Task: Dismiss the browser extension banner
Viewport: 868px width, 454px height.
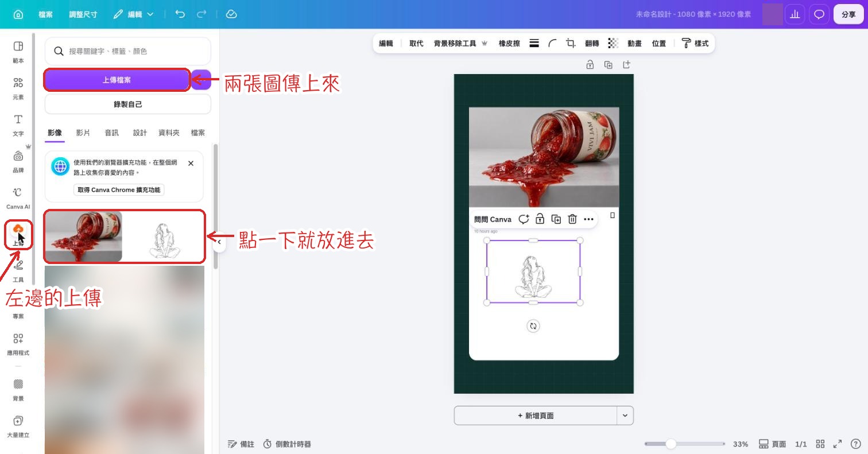Action: [191, 164]
